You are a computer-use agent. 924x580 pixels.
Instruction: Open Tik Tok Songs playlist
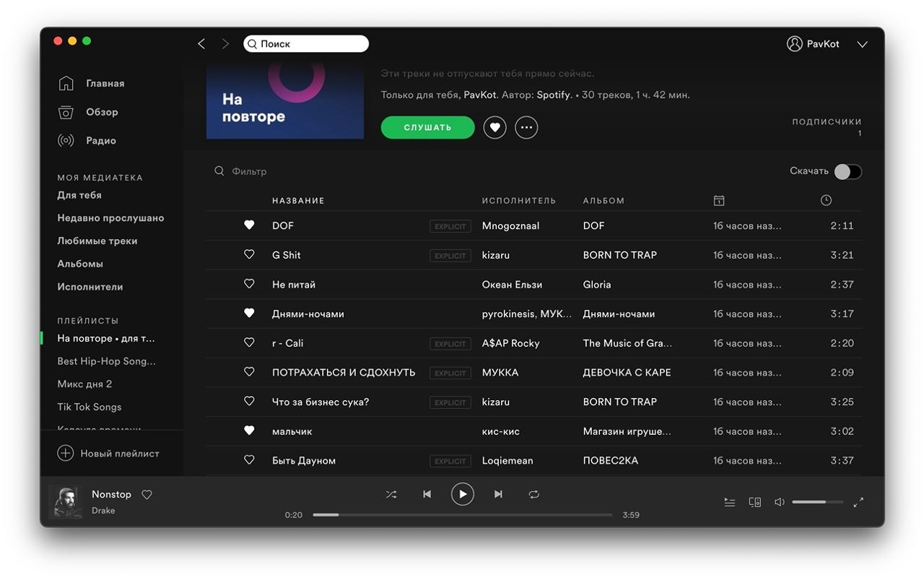click(x=90, y=407)
